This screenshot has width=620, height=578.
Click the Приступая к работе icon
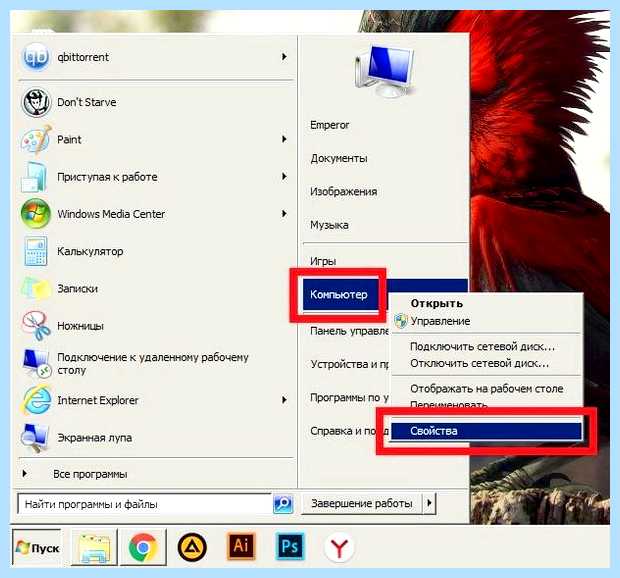tap(35, 177)
